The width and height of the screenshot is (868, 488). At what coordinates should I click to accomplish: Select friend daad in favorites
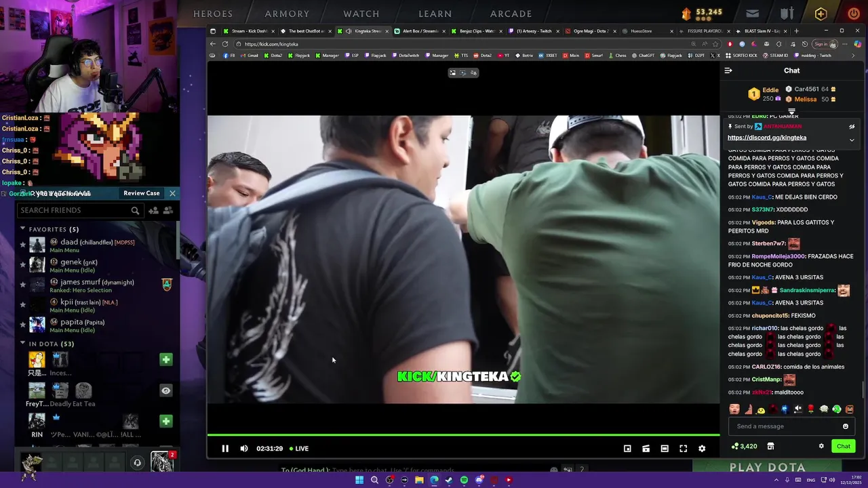pyautogui.click(x=98, y=245)
